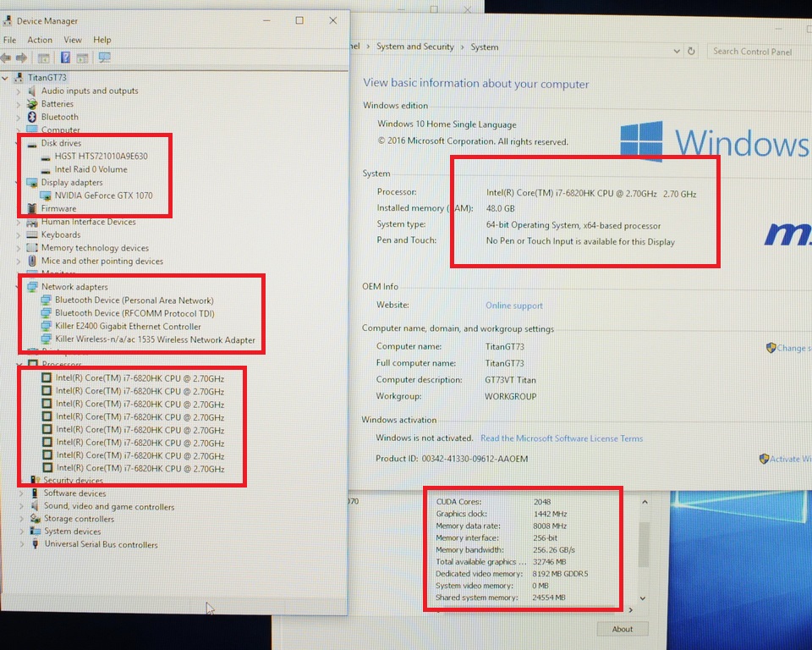Screen dimensions: 812x650
Task: Click the System breadcrumb item
Action: (484, 47)
